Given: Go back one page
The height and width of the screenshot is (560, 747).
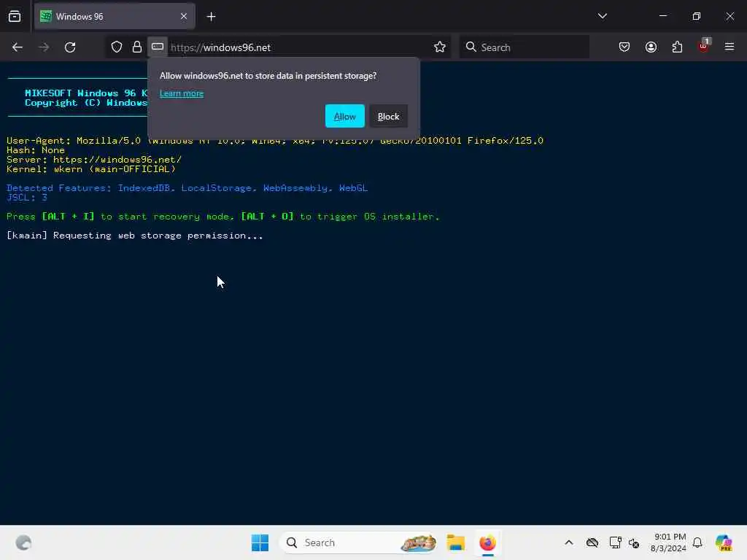Looking at the screenshot, I should (x=18, y=47).
